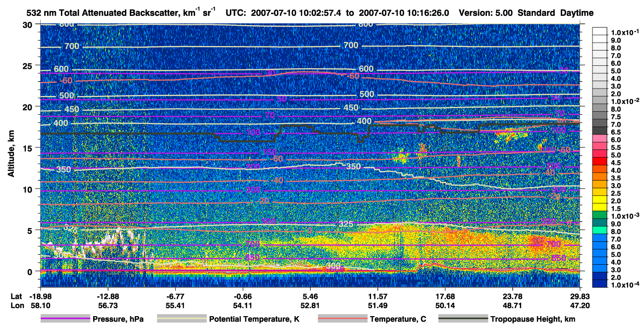
Task: Click the "Lon" row label below the plot
Action: (16, 305)
